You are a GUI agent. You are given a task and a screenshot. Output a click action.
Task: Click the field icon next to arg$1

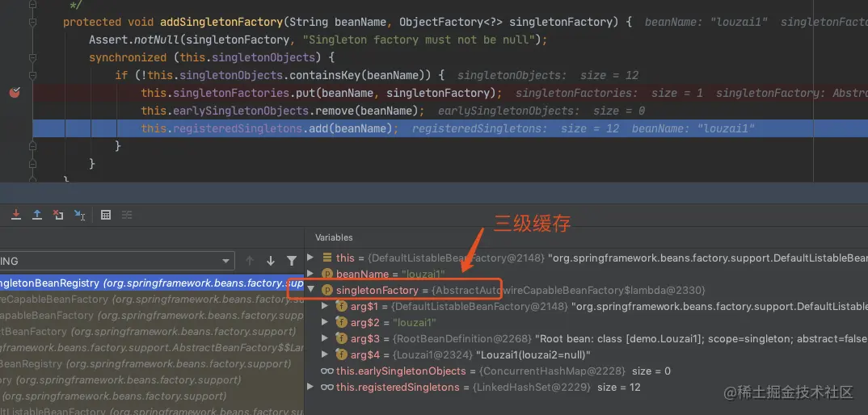[x=342, y=306]
